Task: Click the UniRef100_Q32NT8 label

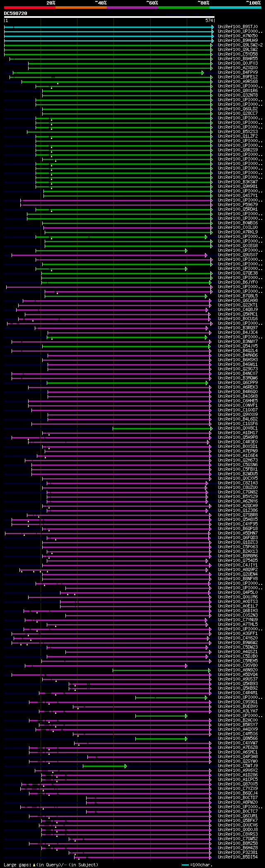Action: tap(238, 95)
